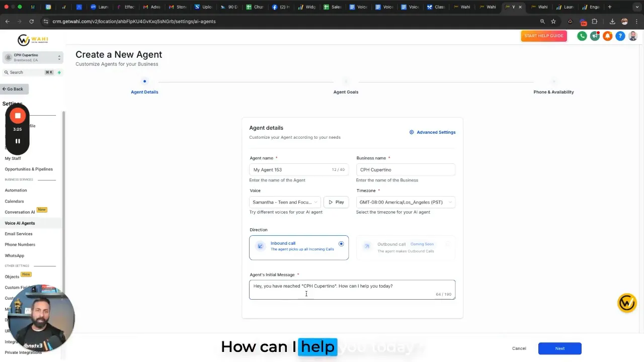Click the blue help question icon
The width and height of the screenshot is (644, 362).
[620, 36]
